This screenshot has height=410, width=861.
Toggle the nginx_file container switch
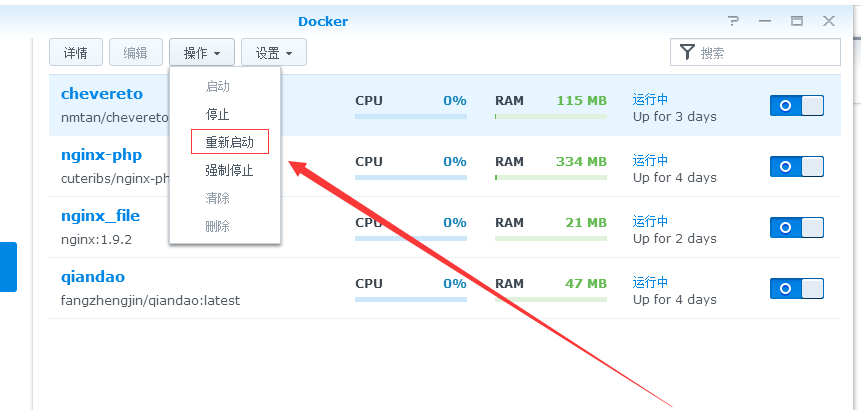coord(797,227)
